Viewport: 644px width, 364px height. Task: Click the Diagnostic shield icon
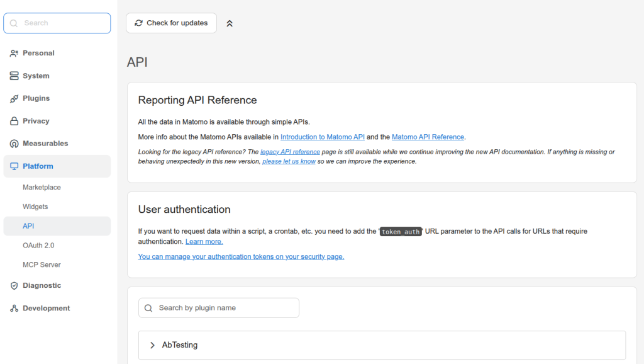click(14, 285)
